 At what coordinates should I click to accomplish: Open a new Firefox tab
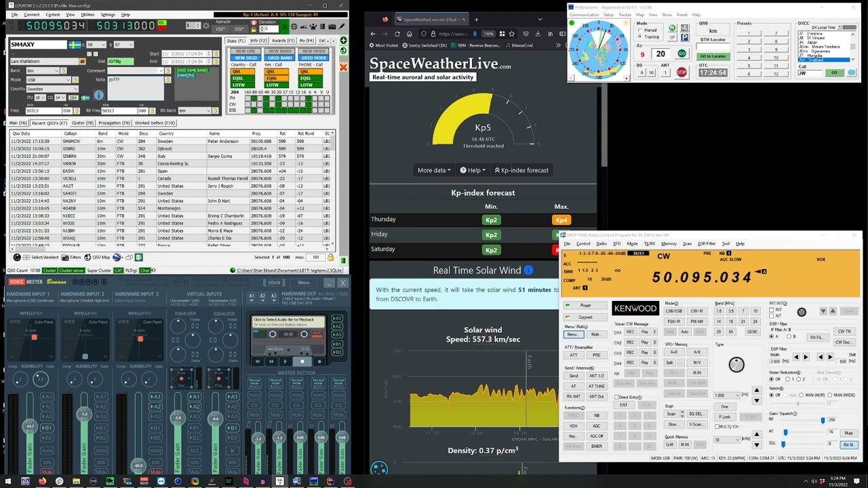(x=476, y=19)
